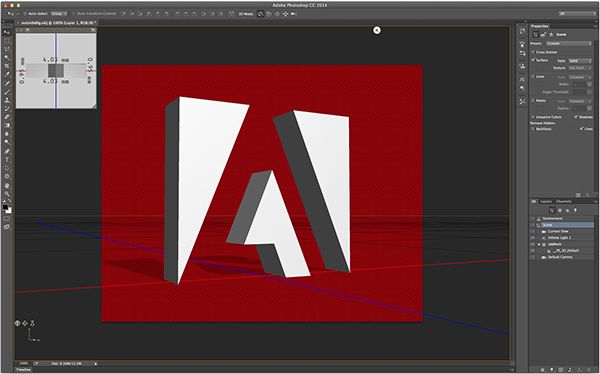Open the workspace switcher dropdown
Image resolution: width=600 pixels, height=374 pixels.
pos(577,14)
